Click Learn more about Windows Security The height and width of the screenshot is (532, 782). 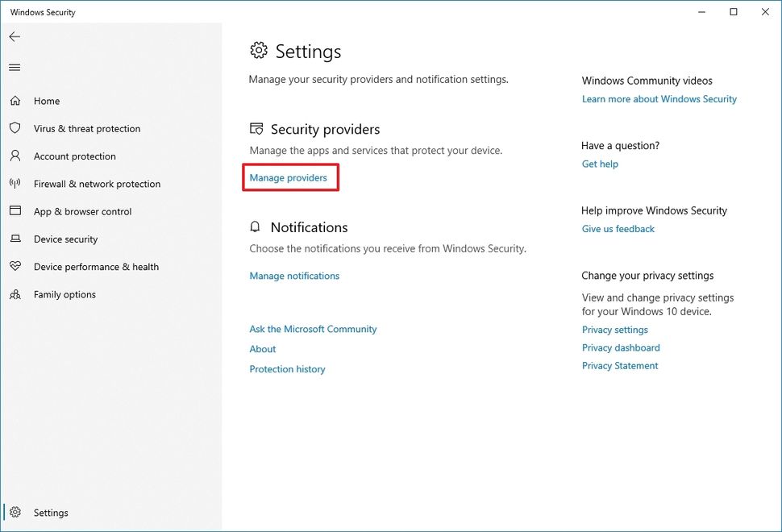(x=659, y=98)
